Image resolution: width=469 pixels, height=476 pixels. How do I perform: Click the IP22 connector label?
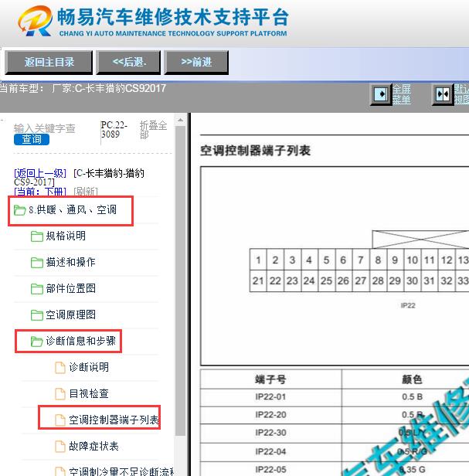click(x=408, y=305)
